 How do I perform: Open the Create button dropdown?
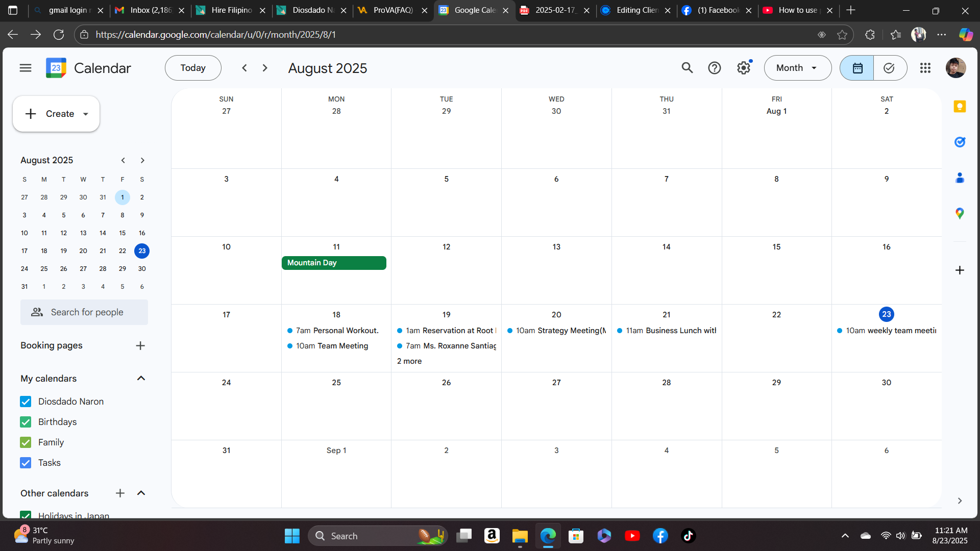point(86,114)
